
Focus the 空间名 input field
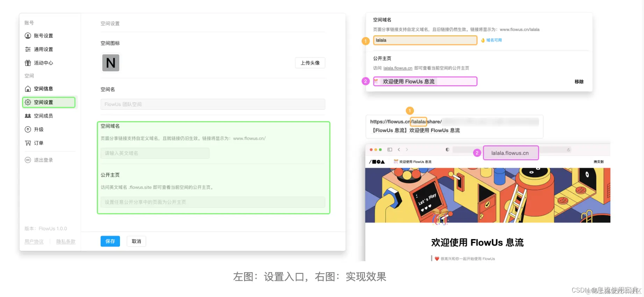point(213,104)
